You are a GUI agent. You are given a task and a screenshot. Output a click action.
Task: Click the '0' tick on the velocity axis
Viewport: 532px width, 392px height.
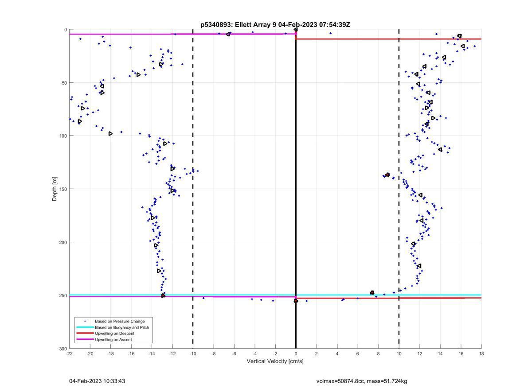click(x=296, y=353)
